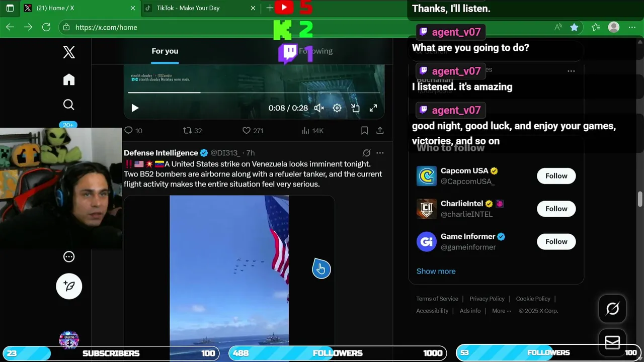Open Privacy Policy link
Screen dimensions: 644x362
coord(487,299)
